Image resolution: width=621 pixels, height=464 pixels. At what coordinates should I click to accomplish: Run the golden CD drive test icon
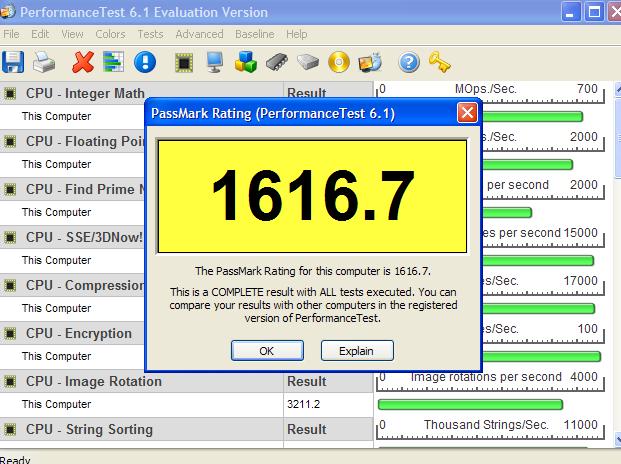339,62
